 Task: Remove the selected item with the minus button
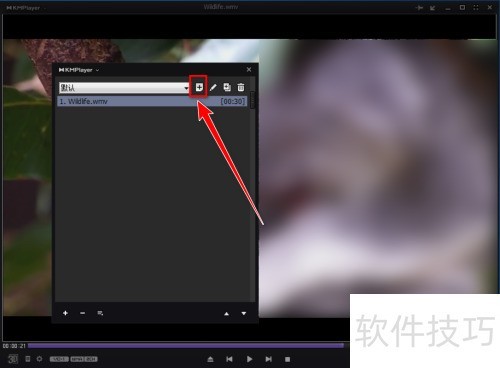pyautogui.click(x=83, y=313)
